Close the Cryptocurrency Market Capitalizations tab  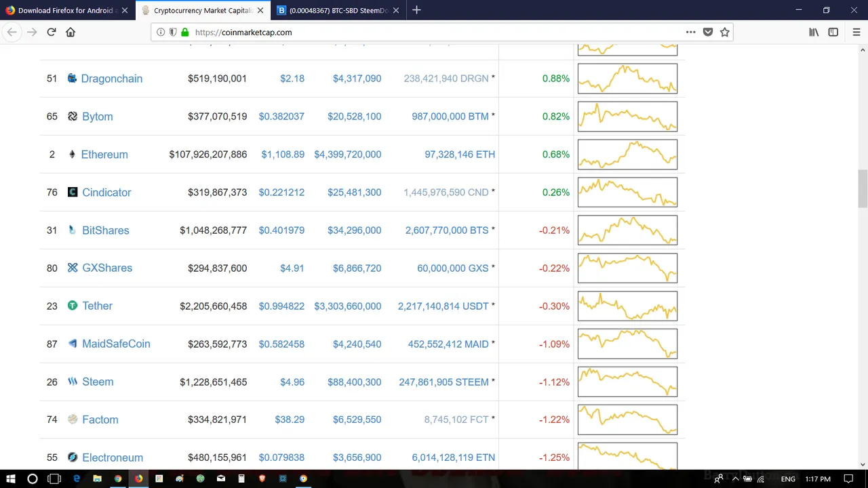coord(260,10)
